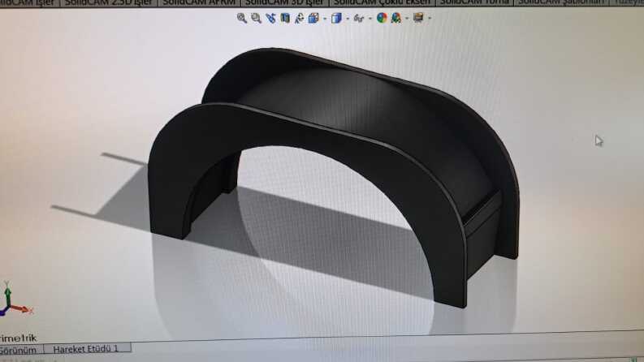This screenshot has width=644, height=362.
Task: Select the Görünüm bottom tab
Action: click(20, 350)
